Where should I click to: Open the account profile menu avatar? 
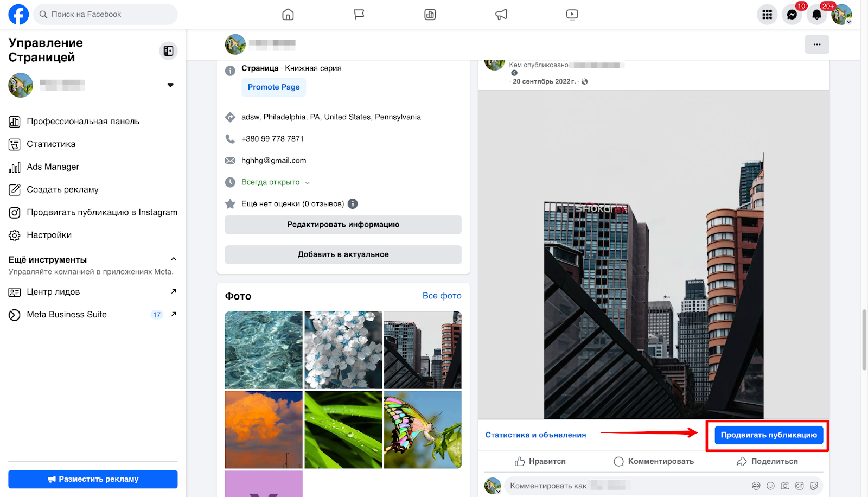841,15
